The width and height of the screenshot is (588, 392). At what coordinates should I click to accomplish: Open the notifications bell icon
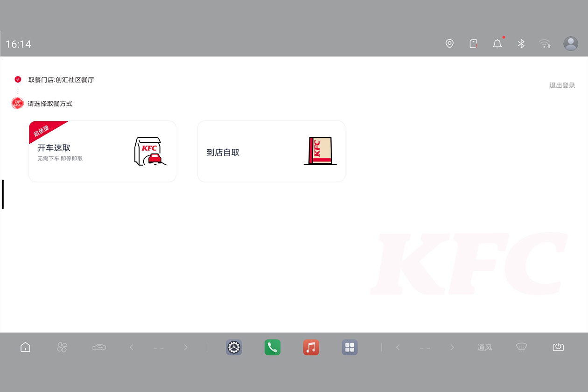click(x=497, y=44)
